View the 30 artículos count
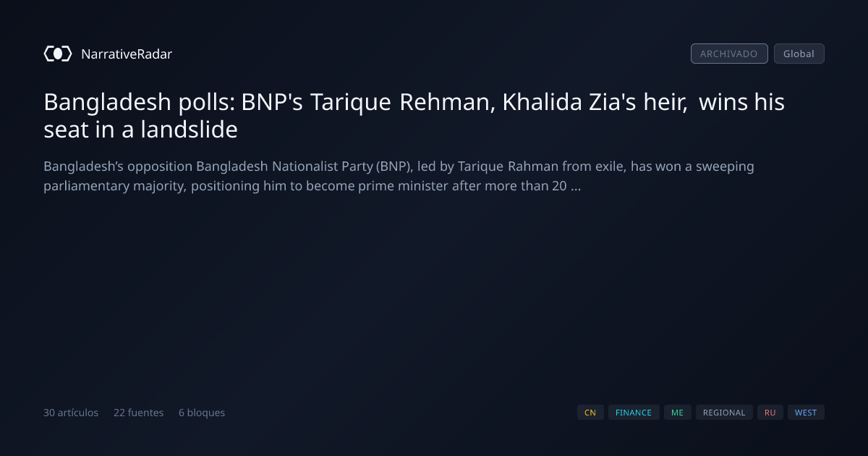The width and height of the screenshot is (868, 456). [x=71, y=413]
